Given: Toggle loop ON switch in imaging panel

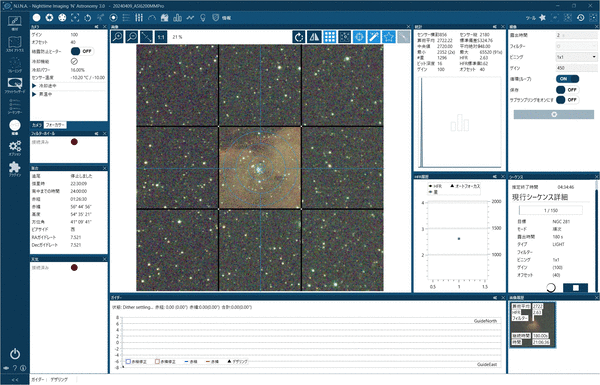Looking at the screenshot, I should (x=567, y=79).
